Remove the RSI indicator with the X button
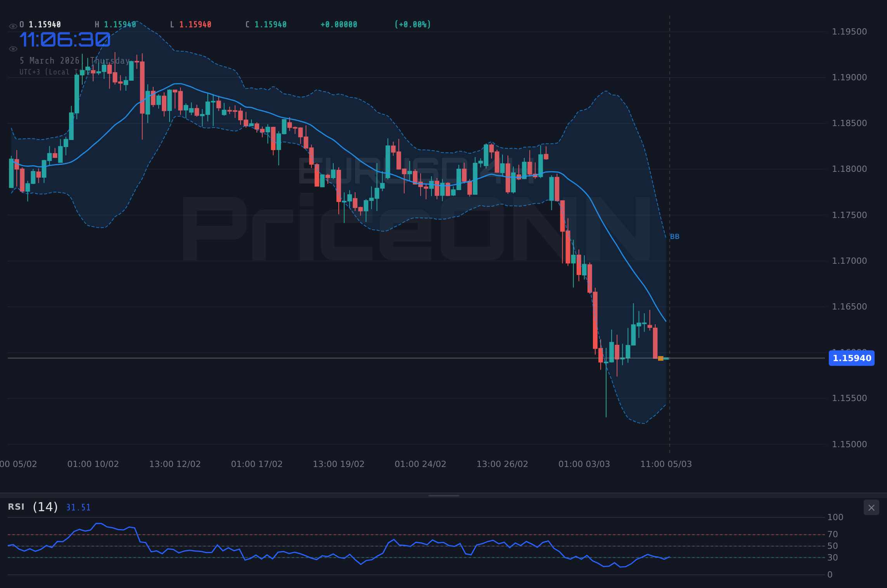This screenshot has height=588, width=887. pos(871,507)
